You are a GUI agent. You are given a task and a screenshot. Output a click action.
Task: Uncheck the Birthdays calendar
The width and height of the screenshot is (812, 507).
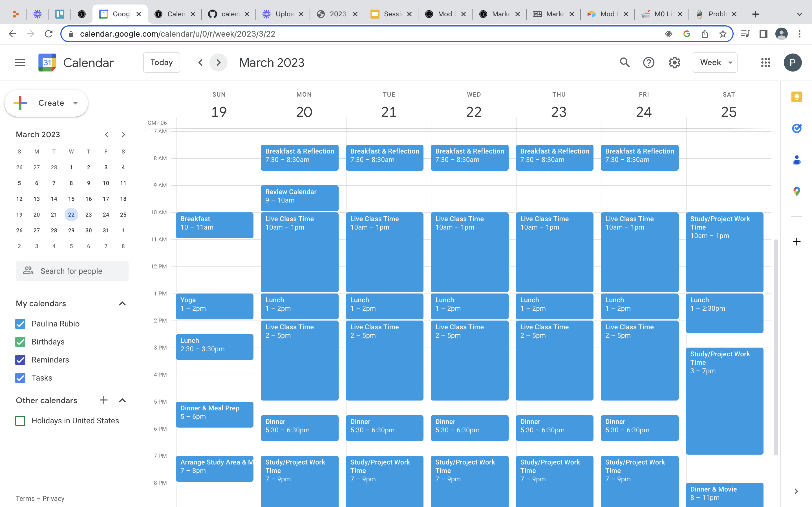(20, 342)
